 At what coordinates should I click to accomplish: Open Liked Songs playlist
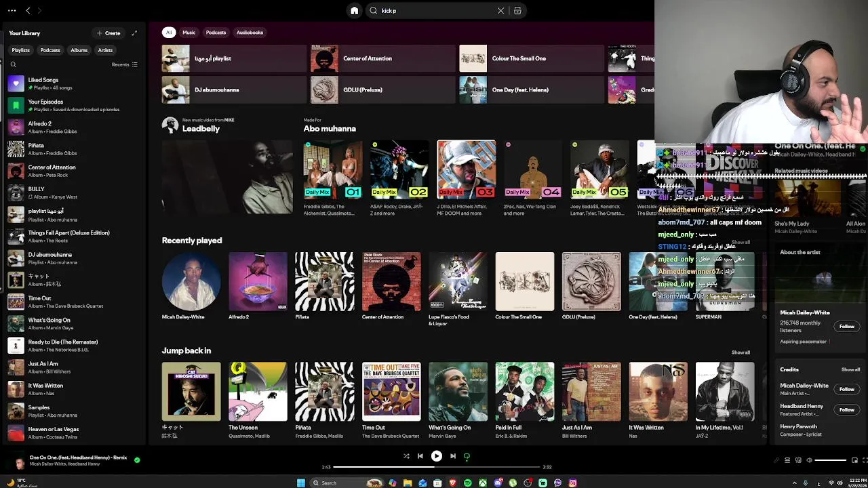click(73, 83)
